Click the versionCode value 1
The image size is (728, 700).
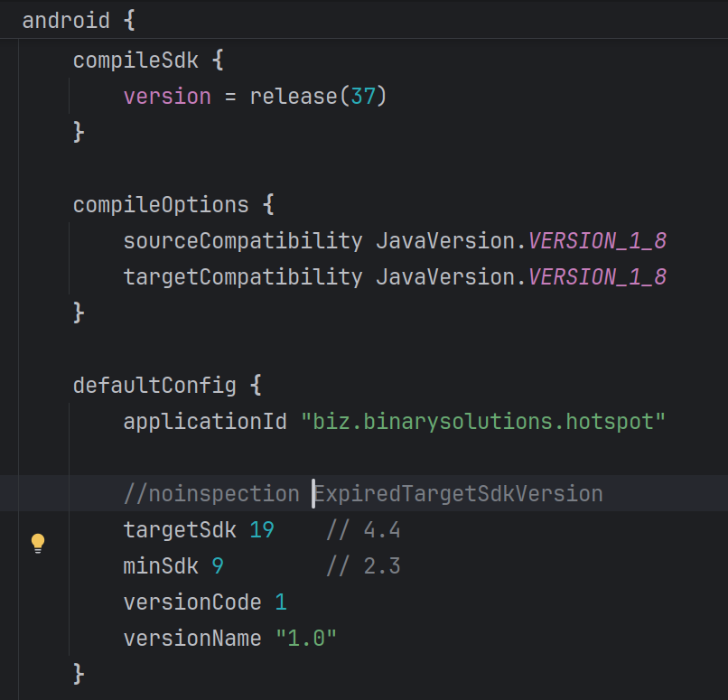click(281, 602)
